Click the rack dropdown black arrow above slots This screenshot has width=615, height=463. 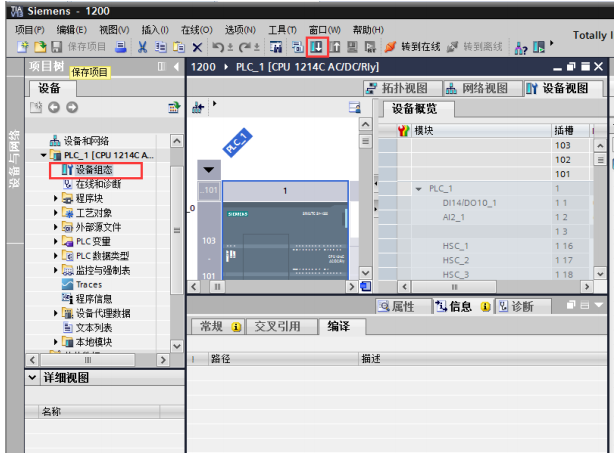[x=209, y=170]
